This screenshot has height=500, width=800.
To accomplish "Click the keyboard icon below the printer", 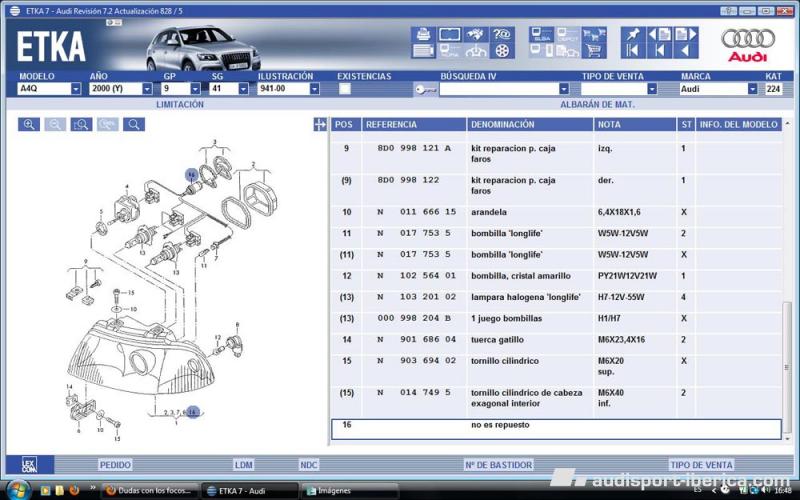I will pos(423,51).
